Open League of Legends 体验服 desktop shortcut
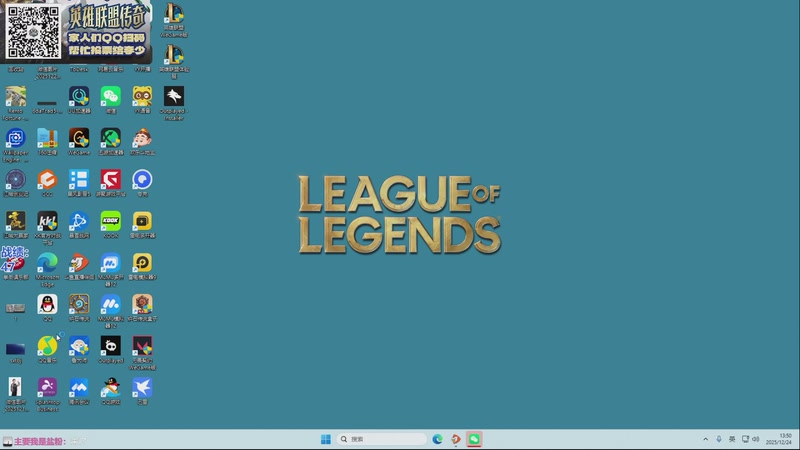Viewport: 800px width, 450px height. tap(174, 56)
